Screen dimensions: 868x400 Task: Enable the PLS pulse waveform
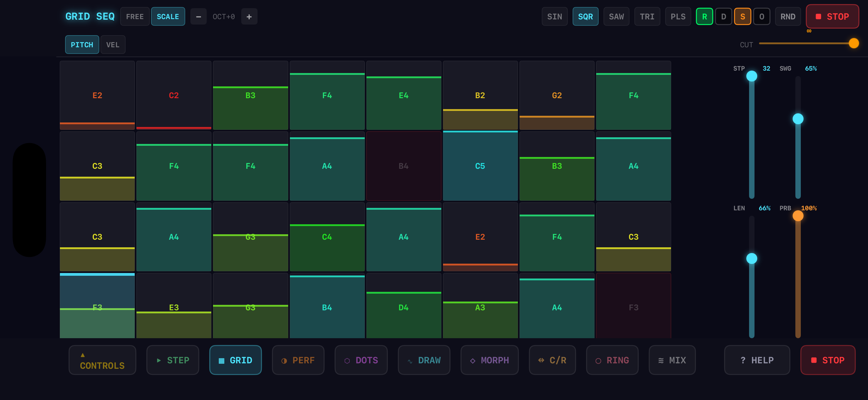coord(678,16)
